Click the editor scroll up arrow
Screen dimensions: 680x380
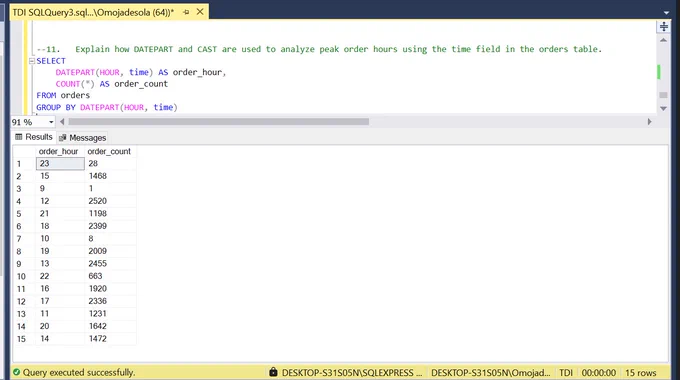point(663,40)
